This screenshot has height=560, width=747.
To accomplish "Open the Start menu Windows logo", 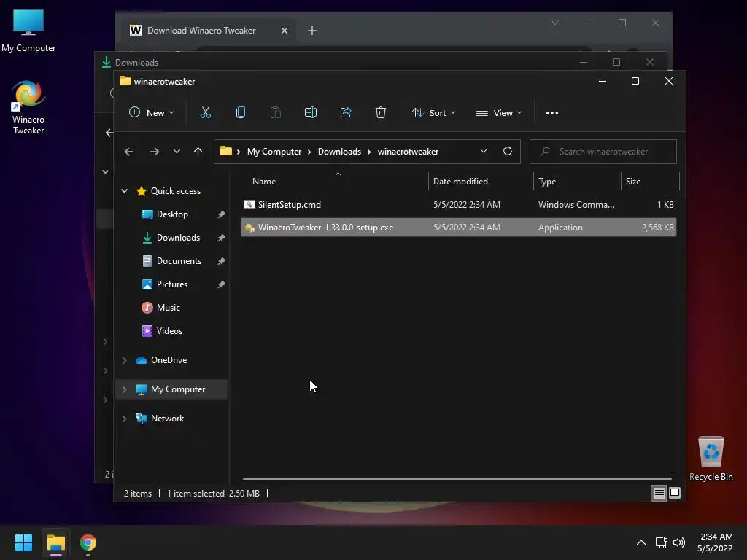I will [23, 542].
